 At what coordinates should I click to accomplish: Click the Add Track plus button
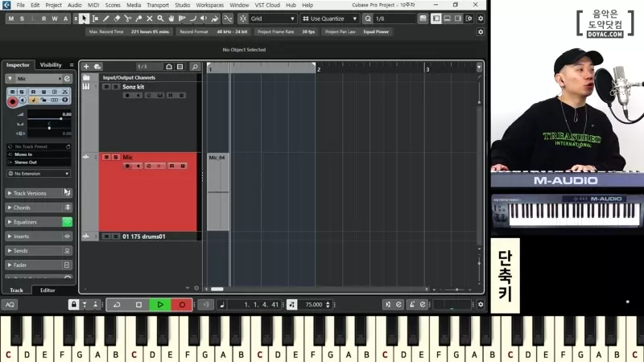pos(86,67)
